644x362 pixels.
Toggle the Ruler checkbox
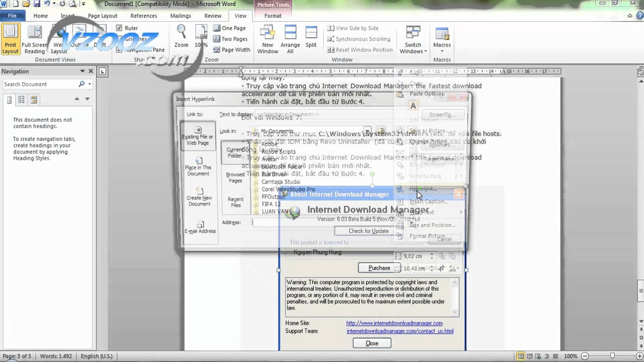click(119, 28)
